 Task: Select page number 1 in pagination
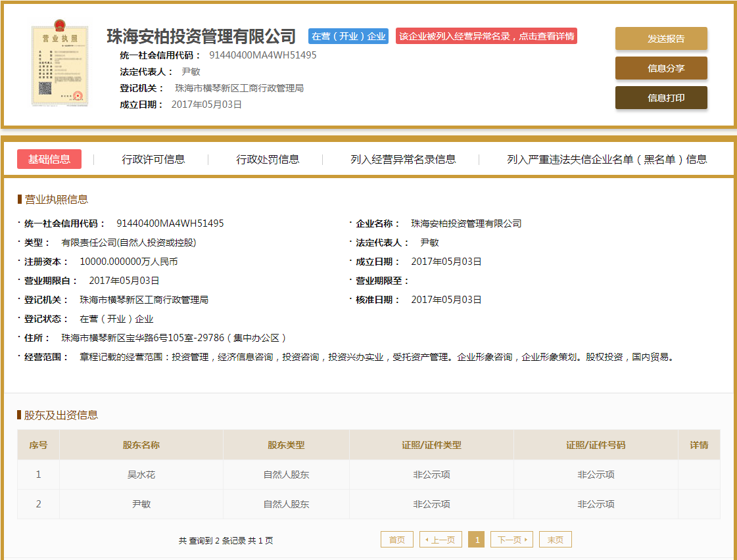coord(477,540)
